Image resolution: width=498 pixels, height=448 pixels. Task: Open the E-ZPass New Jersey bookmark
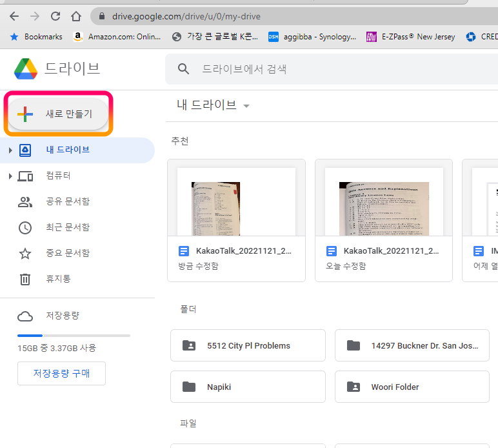410,37
